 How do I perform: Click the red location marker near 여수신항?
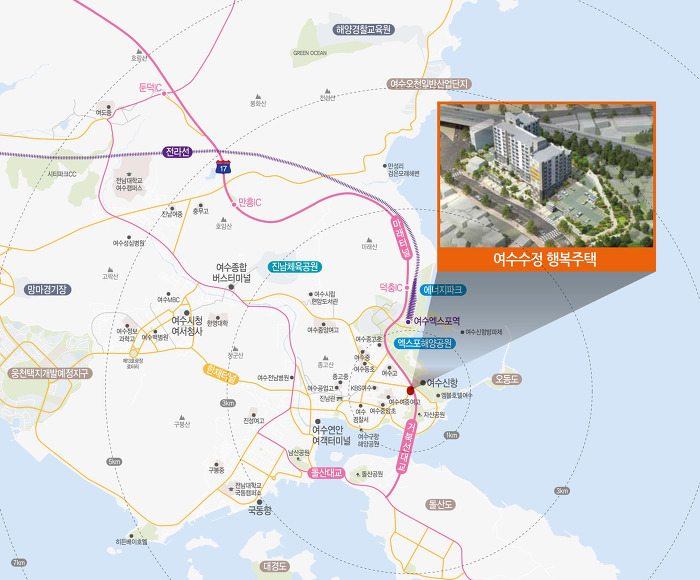click(x=411, y=391)
